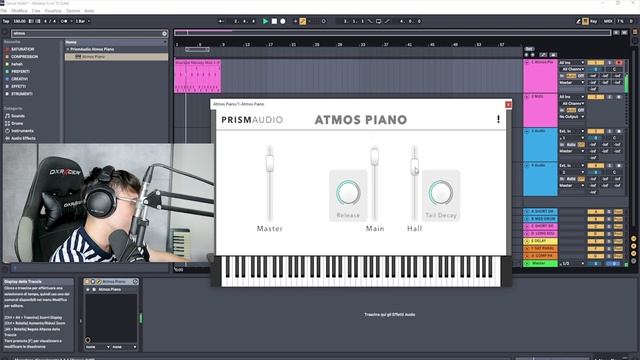Select the COMPRESSION collection in browser
640x360 pixels.
point(24,57)
